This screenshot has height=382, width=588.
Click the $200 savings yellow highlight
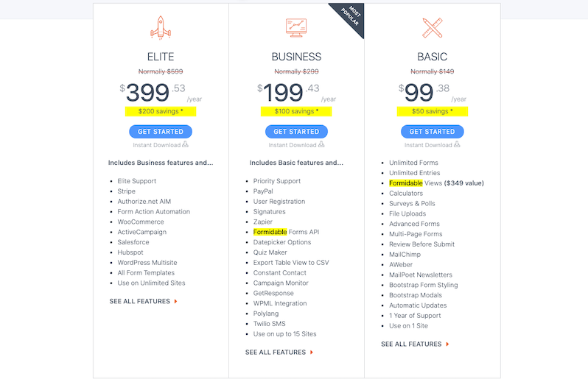[161, 111]
